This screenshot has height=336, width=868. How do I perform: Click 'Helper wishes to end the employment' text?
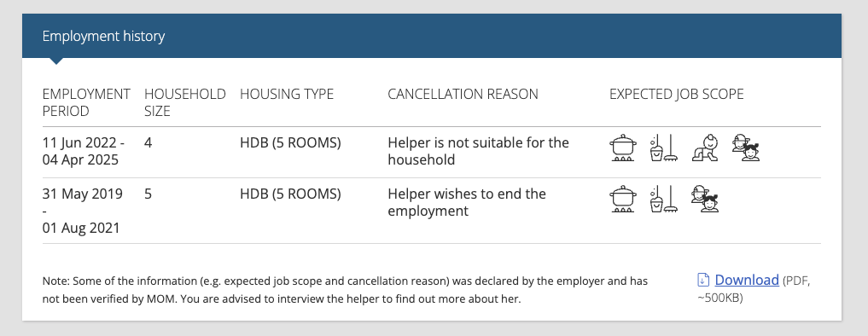tap(467, 203)
